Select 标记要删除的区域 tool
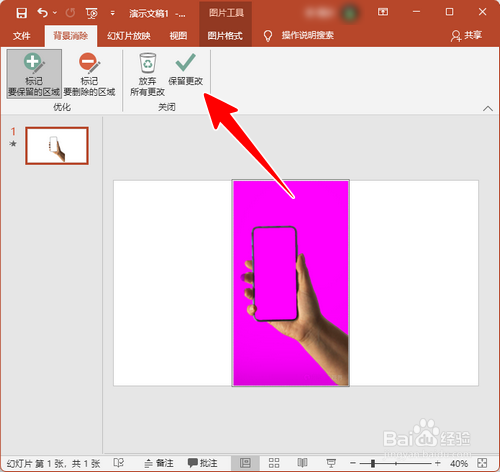 click(89, 74)
